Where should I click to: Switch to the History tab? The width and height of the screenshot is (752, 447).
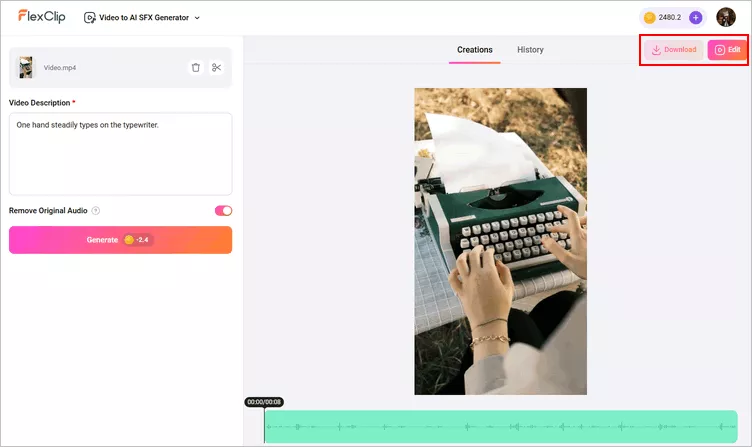point(530,50)
